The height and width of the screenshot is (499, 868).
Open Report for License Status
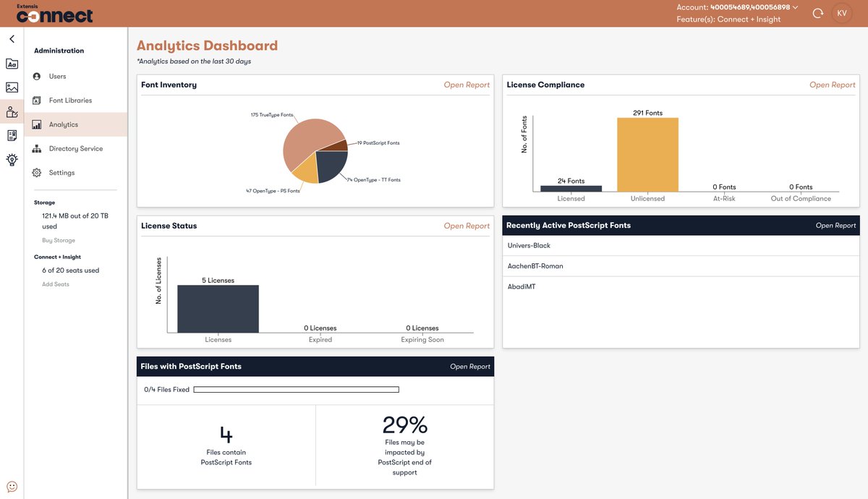pyautogui.click(x=467, y=226)
